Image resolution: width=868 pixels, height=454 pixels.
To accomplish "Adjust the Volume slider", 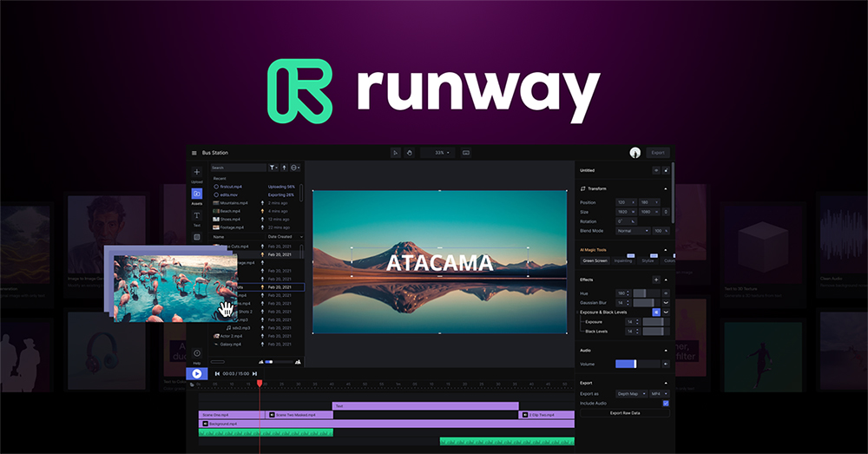I will (638, 365).
